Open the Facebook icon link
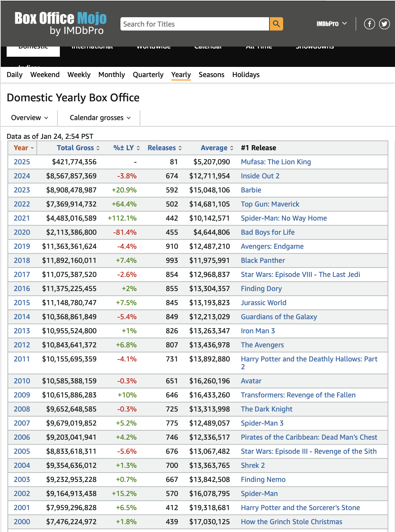Viewport: 395px width, 532px height. coord(369,24)
